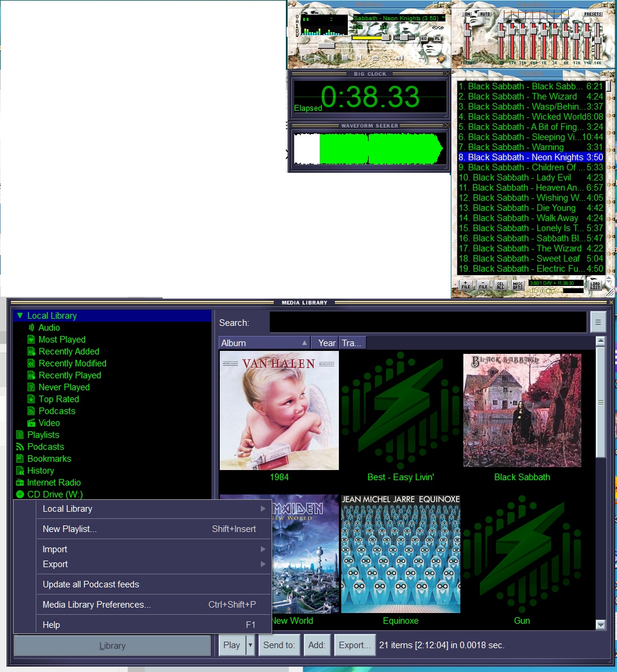Toggle equalizer ON button
This screenshot has height=672, width=617.
[468, 14]
